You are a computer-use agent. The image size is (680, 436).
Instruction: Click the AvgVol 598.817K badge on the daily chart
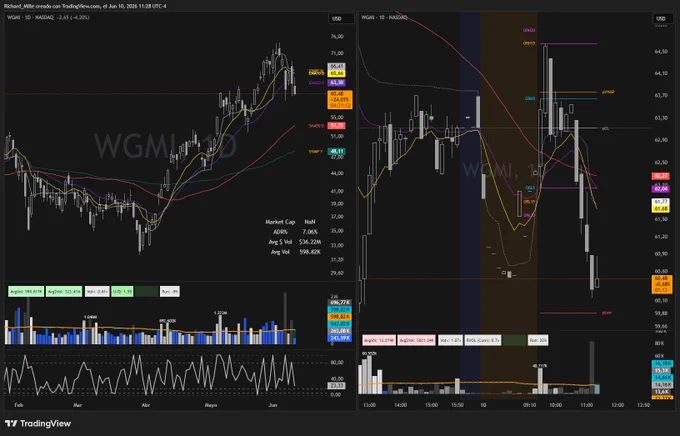point(26,292)
